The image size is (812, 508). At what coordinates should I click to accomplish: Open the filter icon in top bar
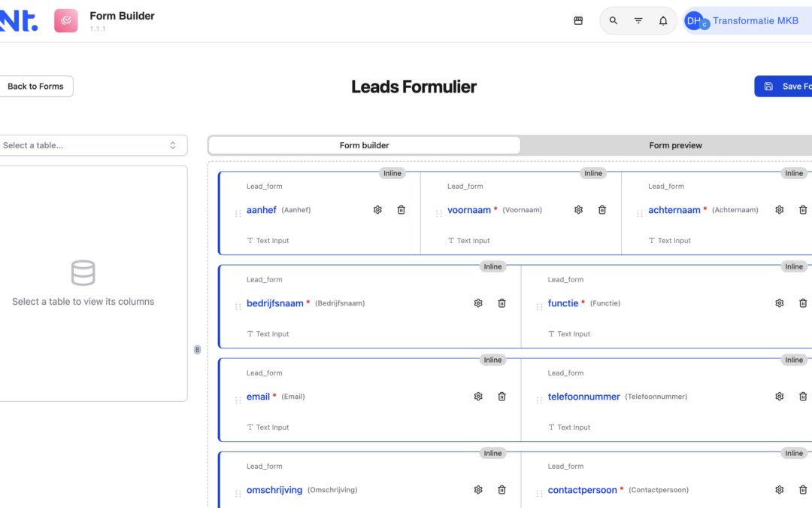coord(638,21)
